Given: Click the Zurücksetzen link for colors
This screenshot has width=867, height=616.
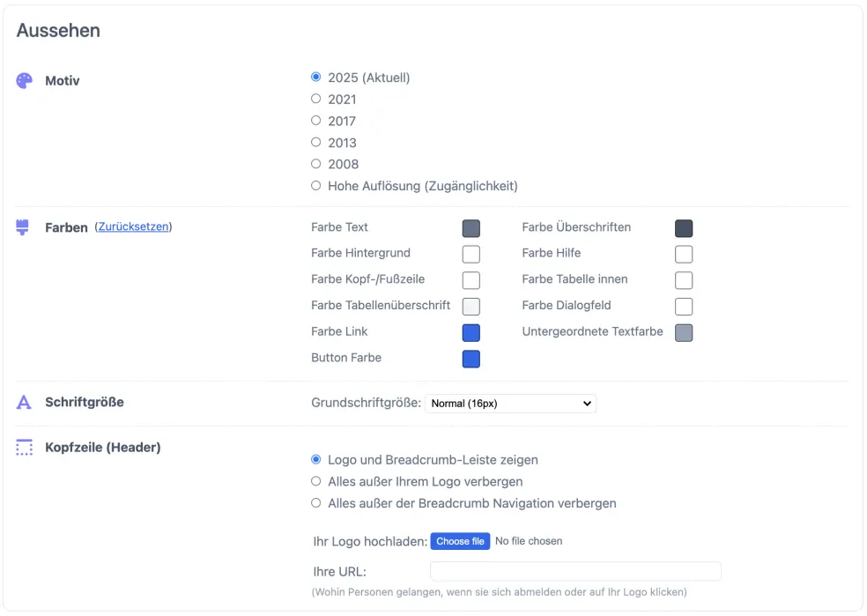Looking at the screenshot, I should click(x=133, y=226).
